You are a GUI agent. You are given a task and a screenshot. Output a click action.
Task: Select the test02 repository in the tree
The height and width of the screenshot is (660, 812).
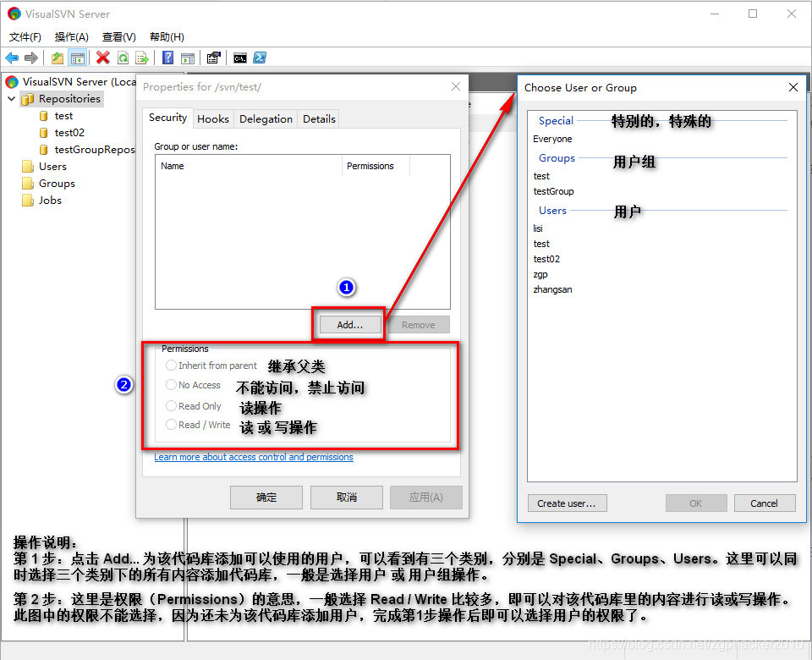click(x=62, y=133)
